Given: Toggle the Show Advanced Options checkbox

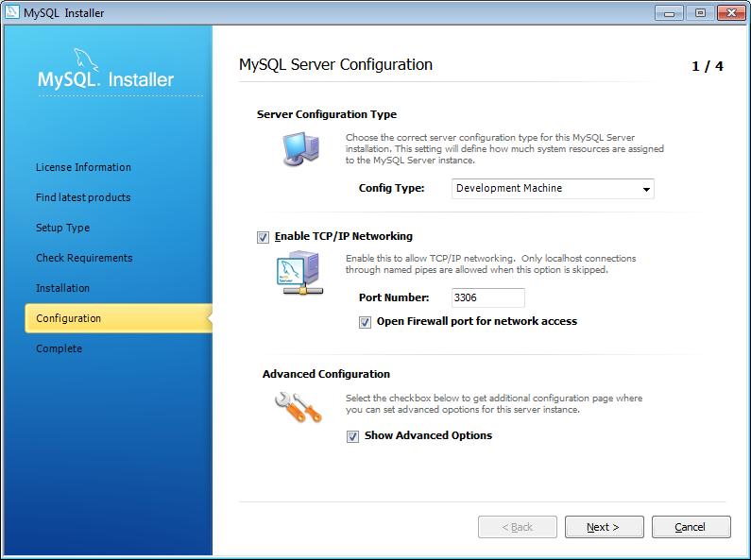Looking at the screenshot, I should point(352,436).
